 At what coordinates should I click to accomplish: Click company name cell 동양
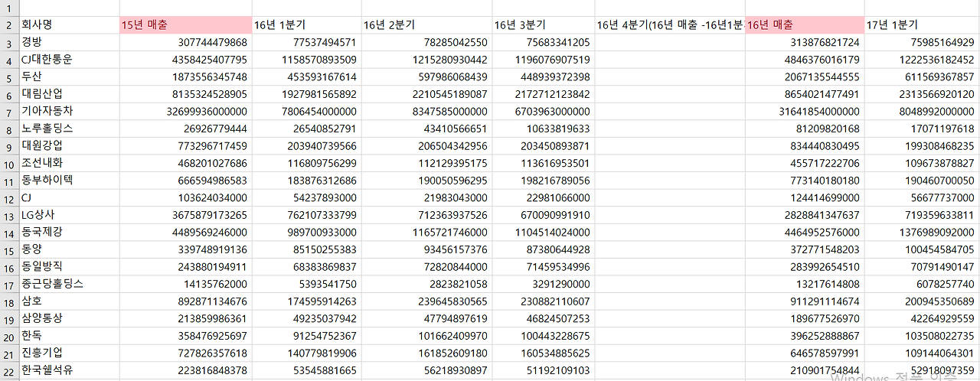click(x=69, y=249)
